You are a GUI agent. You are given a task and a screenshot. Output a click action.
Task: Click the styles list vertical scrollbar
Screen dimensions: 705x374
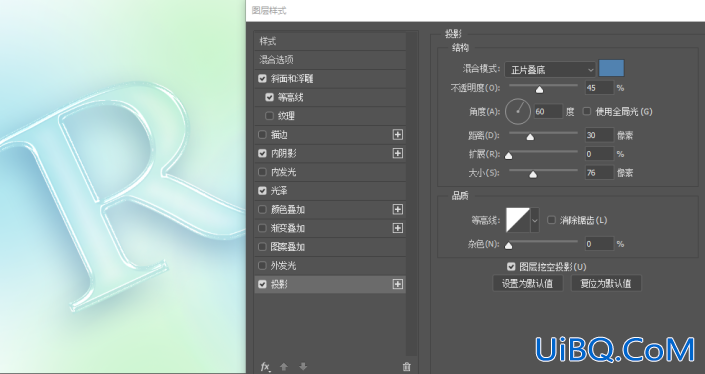pos(412,193)
